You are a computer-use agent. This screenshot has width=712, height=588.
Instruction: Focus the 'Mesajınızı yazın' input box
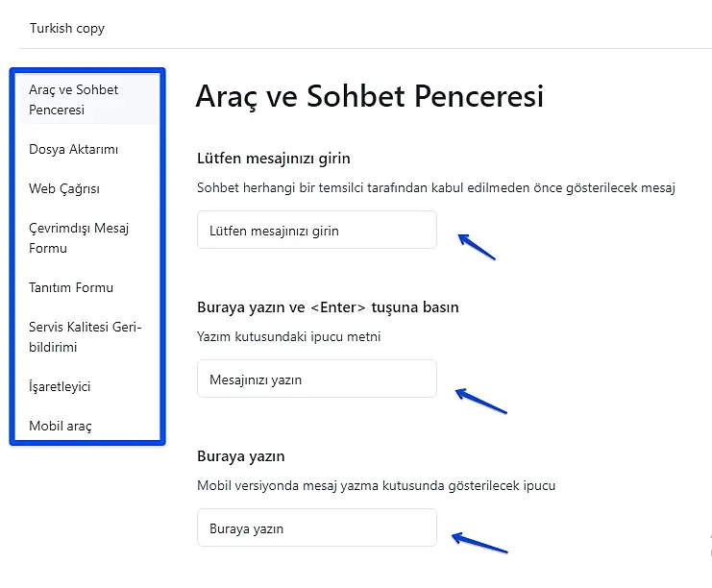point(316,380)
